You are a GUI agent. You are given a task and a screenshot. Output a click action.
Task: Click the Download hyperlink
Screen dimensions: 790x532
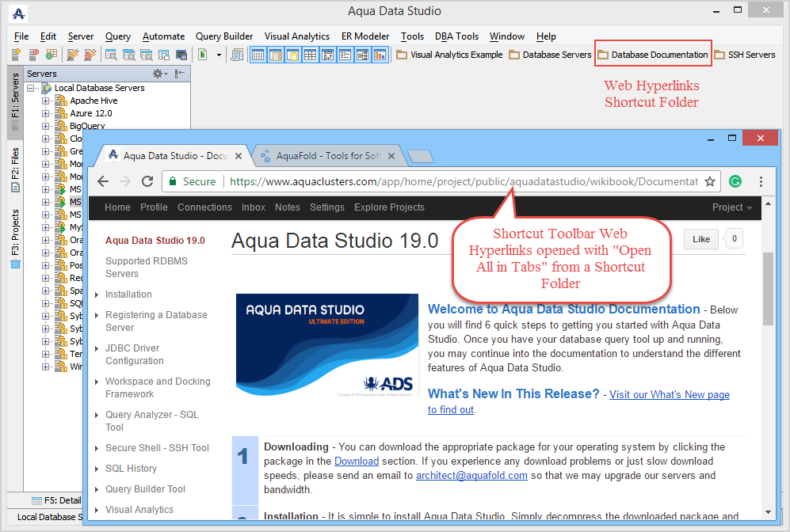click(357, 461)
